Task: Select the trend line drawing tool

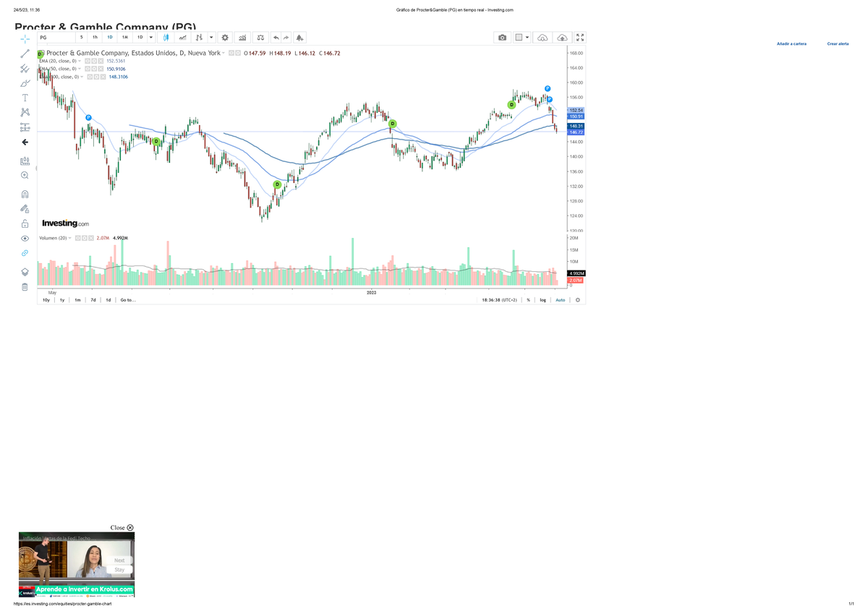Action: (x=25, y=54)
